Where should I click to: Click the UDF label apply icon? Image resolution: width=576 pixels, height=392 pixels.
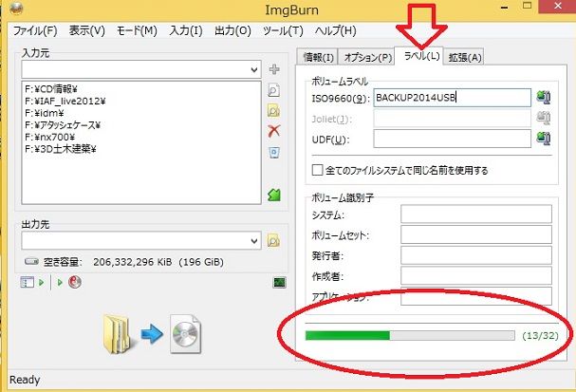(x=544, y=139)
